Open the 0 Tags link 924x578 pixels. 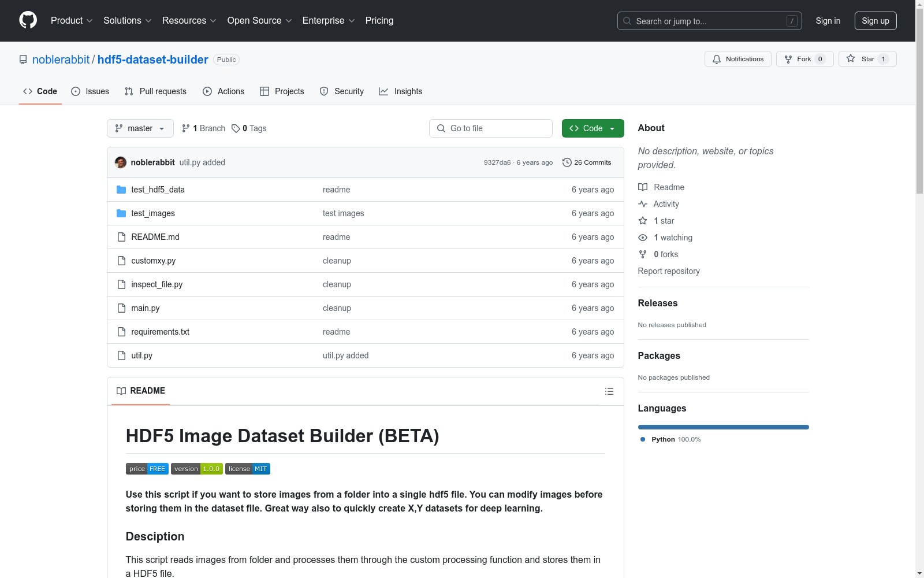[249, 128]
